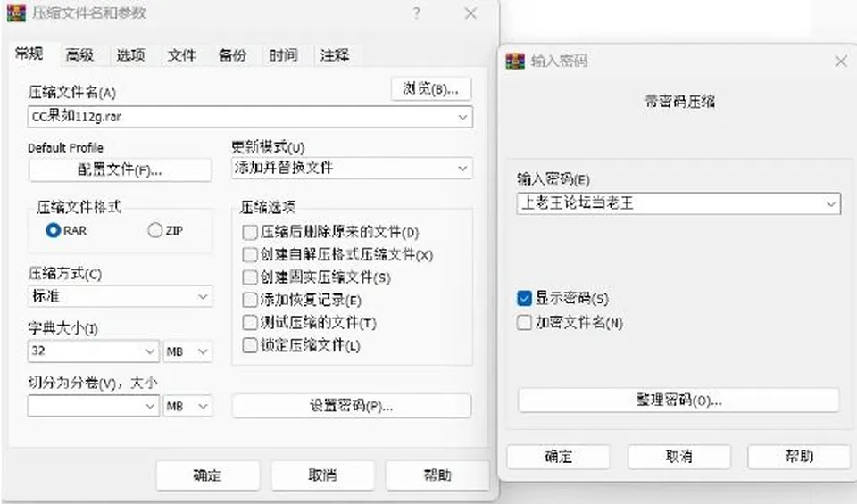Screen dimensions: 857x504
Task: Check 测试压缩的文件 option
Action: [250, 323]
